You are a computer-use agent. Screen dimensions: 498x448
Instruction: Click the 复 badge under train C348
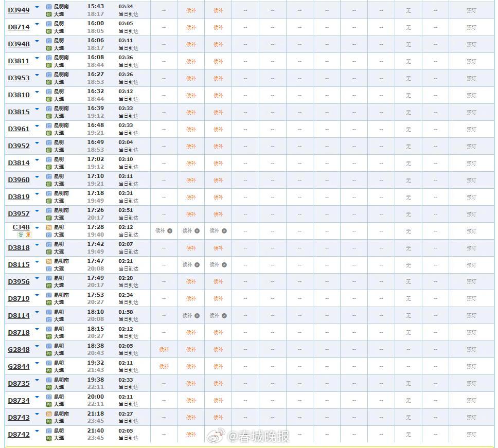(28, 235)
